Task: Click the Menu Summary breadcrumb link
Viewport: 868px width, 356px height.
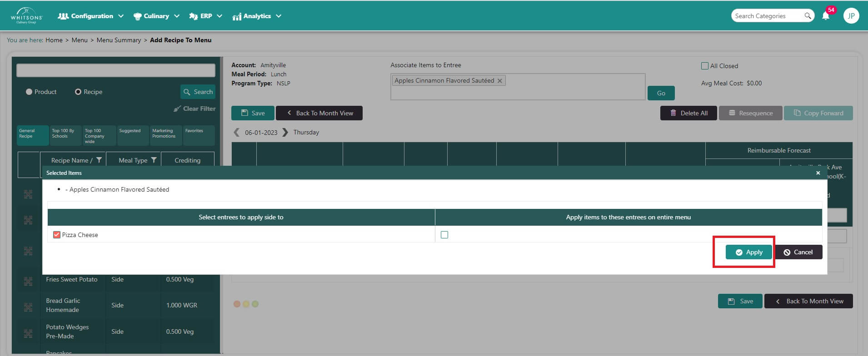Action: coord(119,40)
